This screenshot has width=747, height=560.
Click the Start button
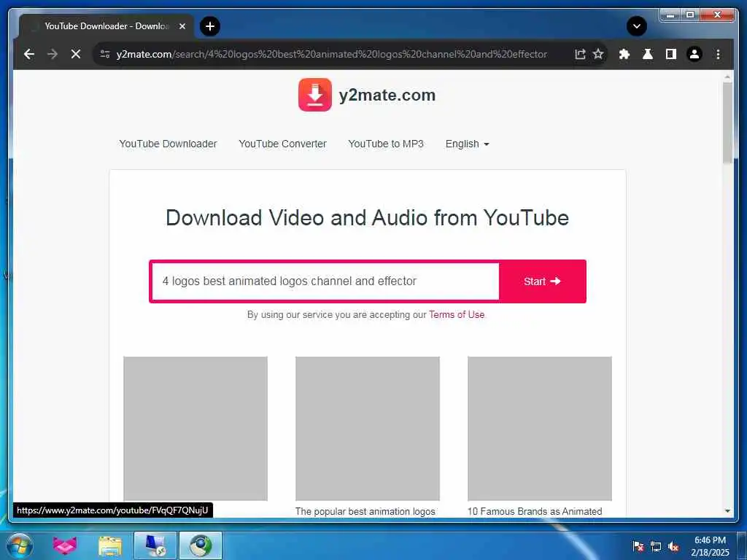click(x=542, y=281)
